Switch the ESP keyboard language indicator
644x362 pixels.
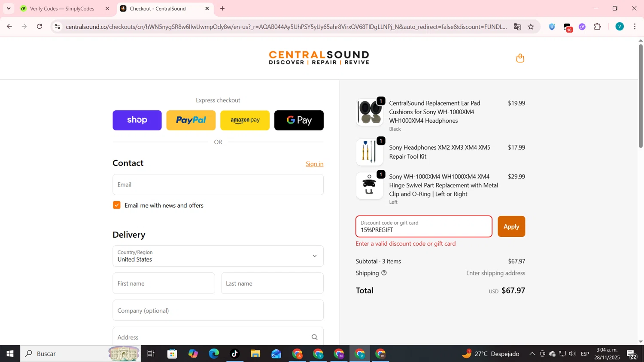(585, 354)
